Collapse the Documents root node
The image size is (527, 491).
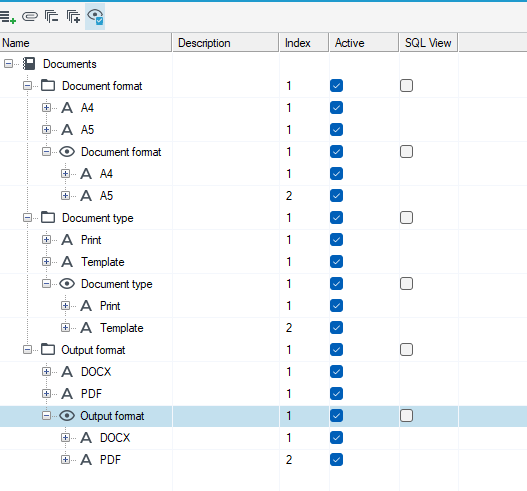tap(8, 64)
